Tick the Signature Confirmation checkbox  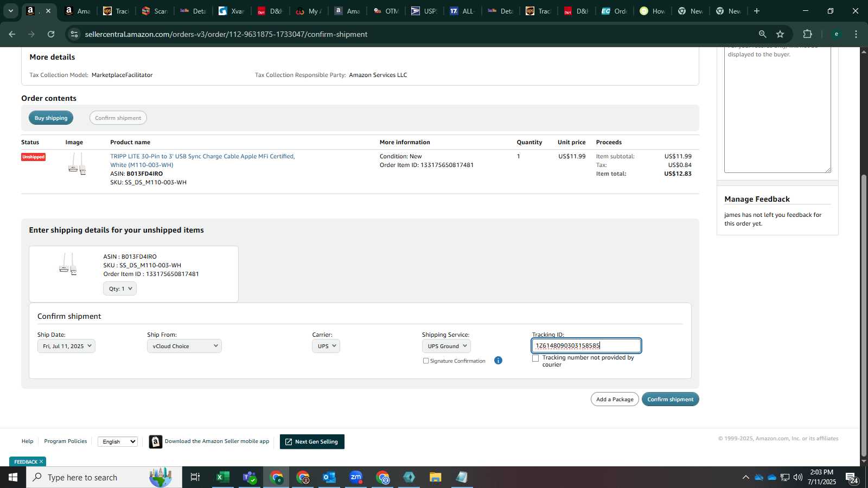(426, 361)
